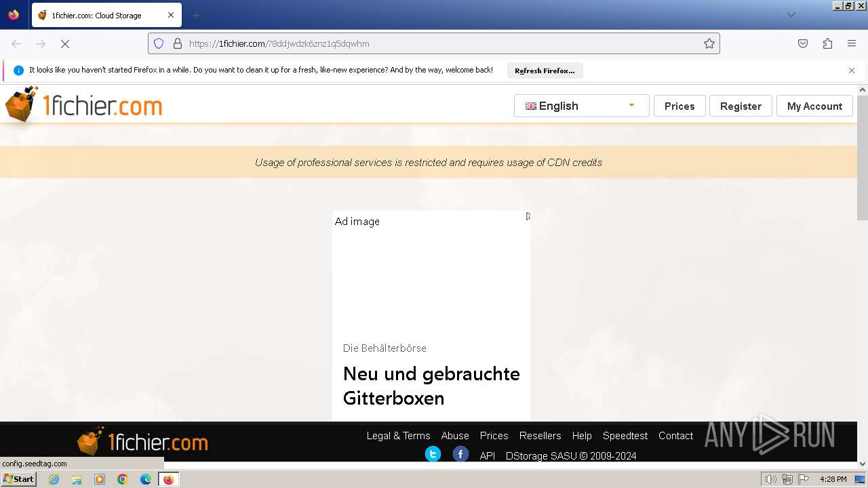Expand the English language dropdown
The width and height of the screenshot is (868, 488).
click(x=582, y=106)
